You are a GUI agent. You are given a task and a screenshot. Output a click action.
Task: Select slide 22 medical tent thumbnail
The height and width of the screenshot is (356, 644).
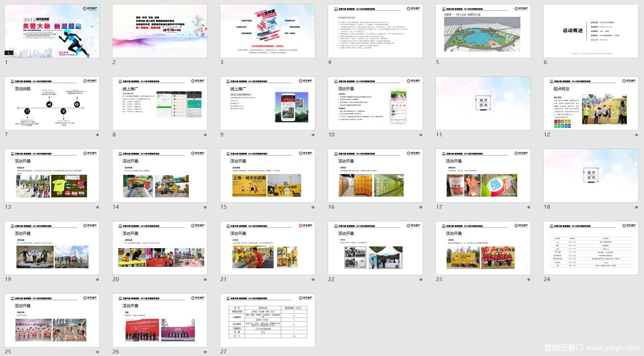(x=375, y=248)
